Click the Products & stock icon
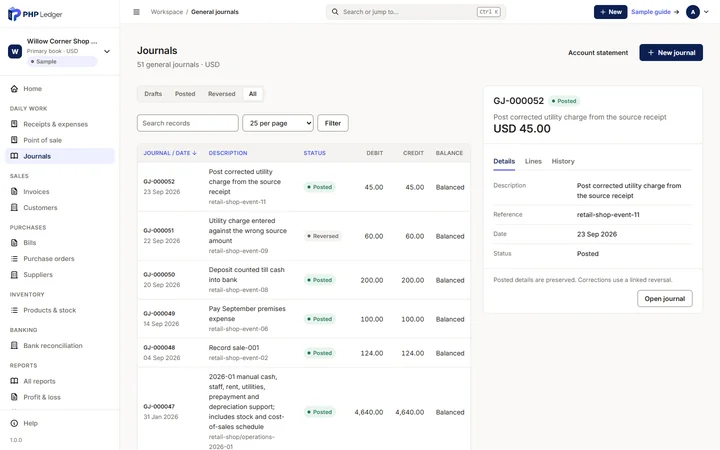 (14, 310)
